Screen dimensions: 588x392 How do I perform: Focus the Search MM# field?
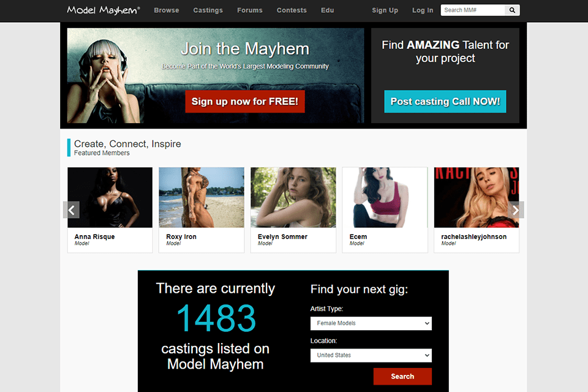click(473, 10)
